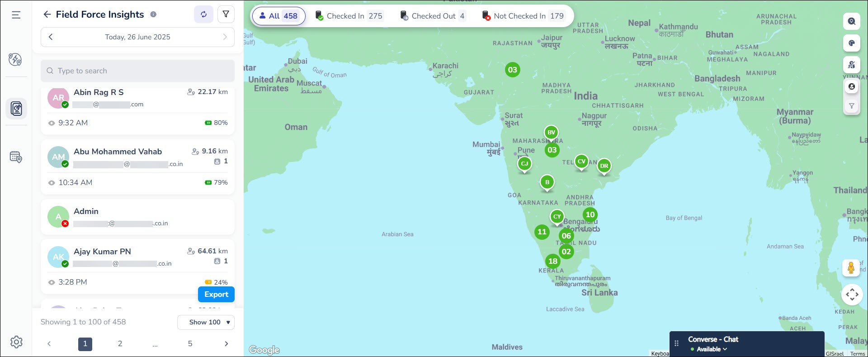
Task: Toggle the 'Not Checked In' filter
Action: pos(523,16)
